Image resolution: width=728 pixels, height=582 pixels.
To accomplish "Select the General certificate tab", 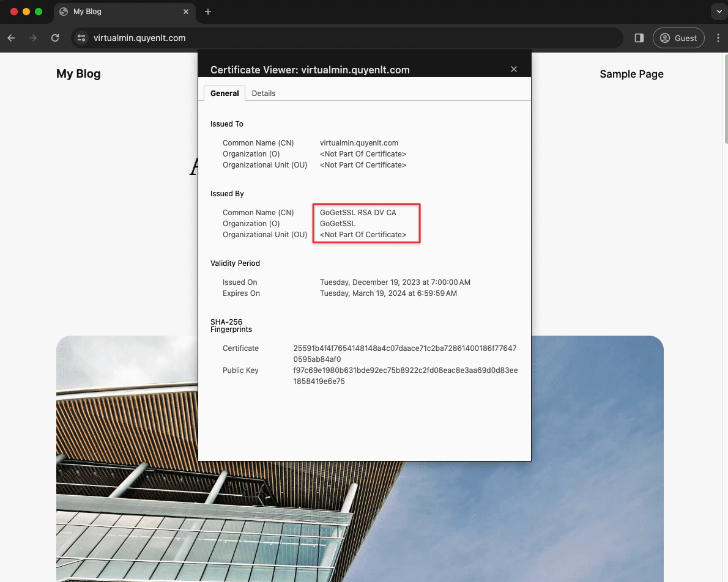I will click(x=225, y=94).
